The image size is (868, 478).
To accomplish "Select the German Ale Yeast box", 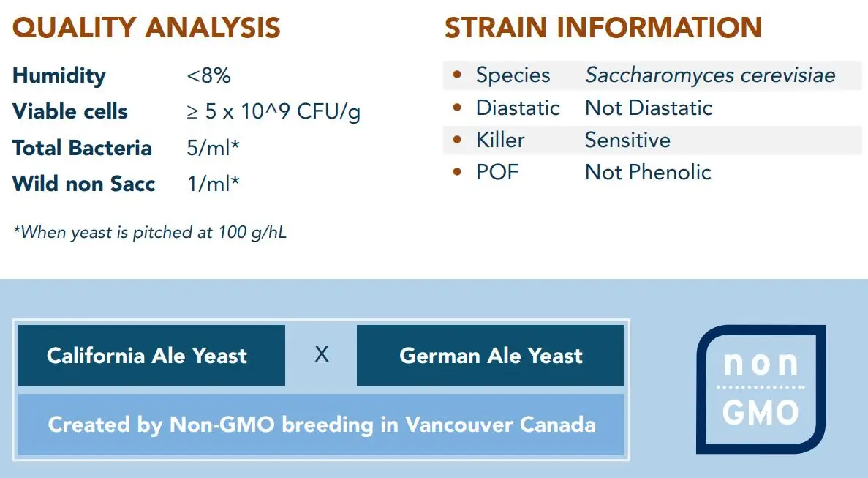I will [490, 356].
